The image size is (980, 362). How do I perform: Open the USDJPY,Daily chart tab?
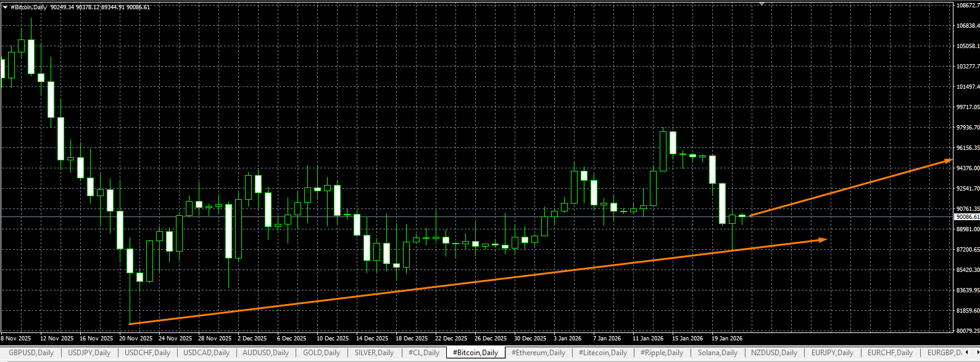[89, 353]
